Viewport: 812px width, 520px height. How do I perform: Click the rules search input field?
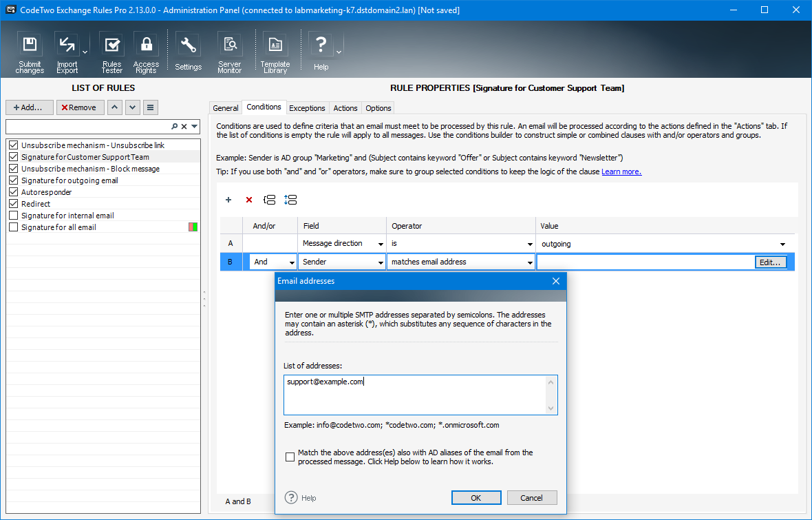point(88,126)
